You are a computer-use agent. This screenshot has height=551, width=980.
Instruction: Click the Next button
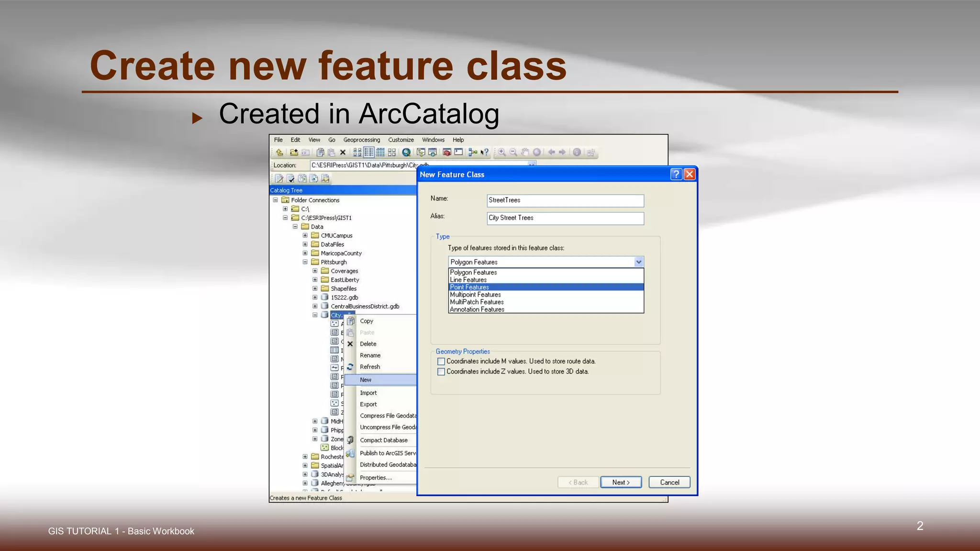tap(621, 482)
